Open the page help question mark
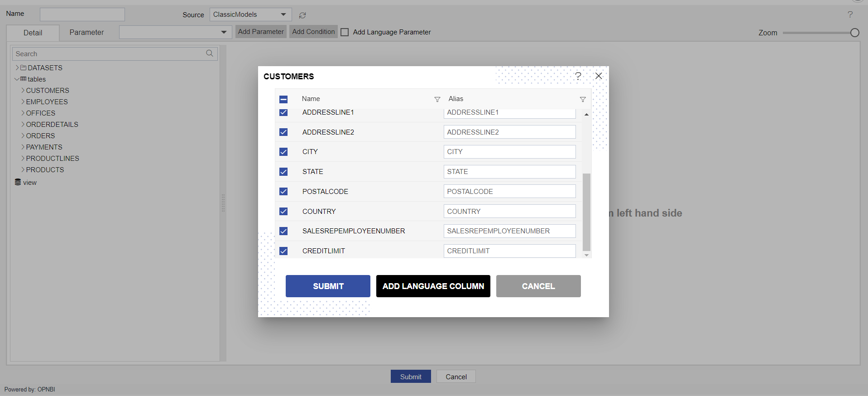868x396 pixels. point(850,14)
